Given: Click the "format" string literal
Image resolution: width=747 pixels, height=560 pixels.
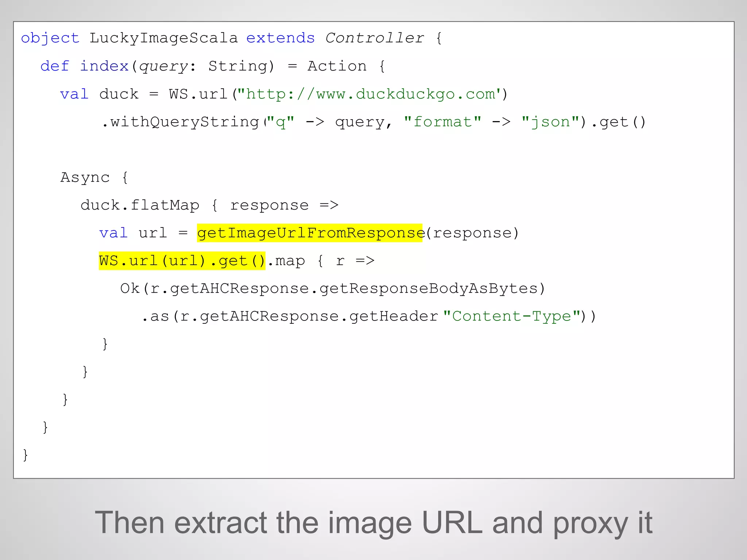Looking at the screenshot, I should point(442,122).
